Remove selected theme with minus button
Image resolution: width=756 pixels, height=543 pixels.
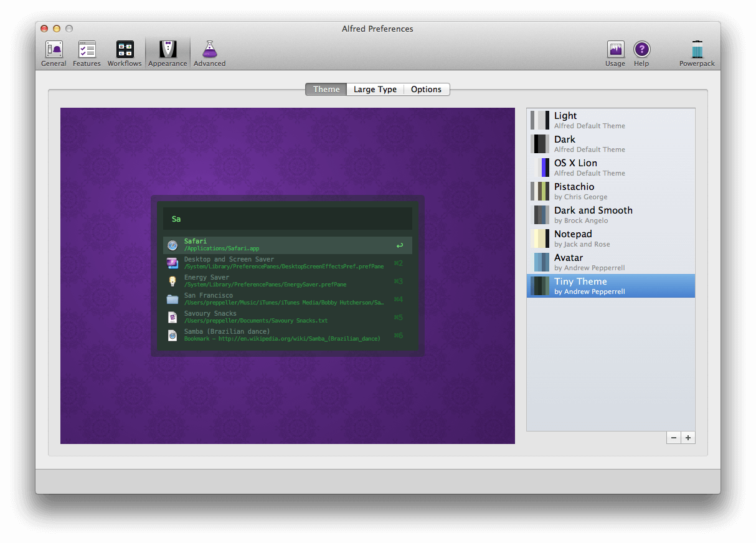[673, 437]
